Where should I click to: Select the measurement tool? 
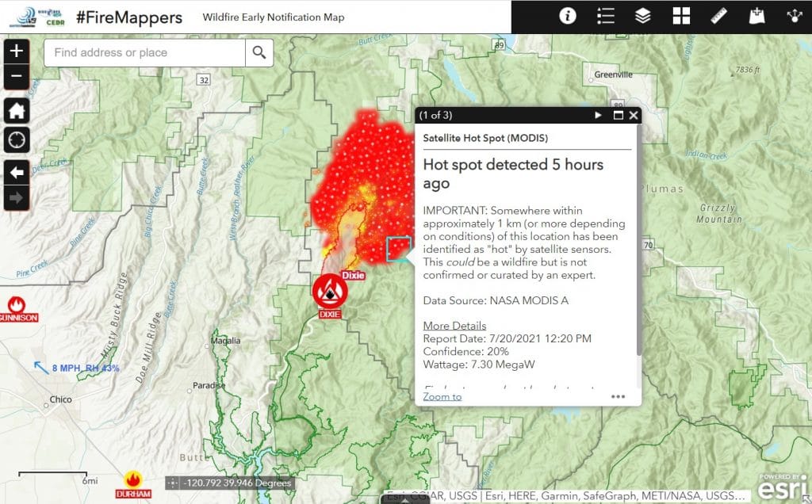[x=718, y=16]
